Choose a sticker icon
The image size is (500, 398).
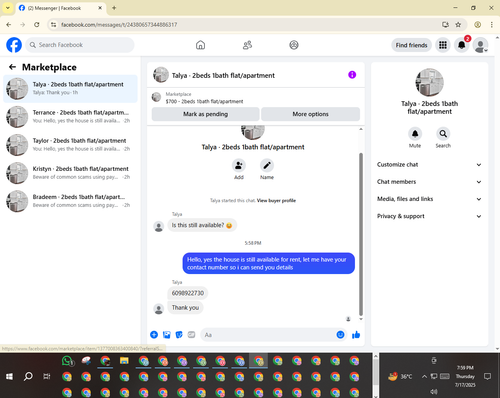pos(179,335)
